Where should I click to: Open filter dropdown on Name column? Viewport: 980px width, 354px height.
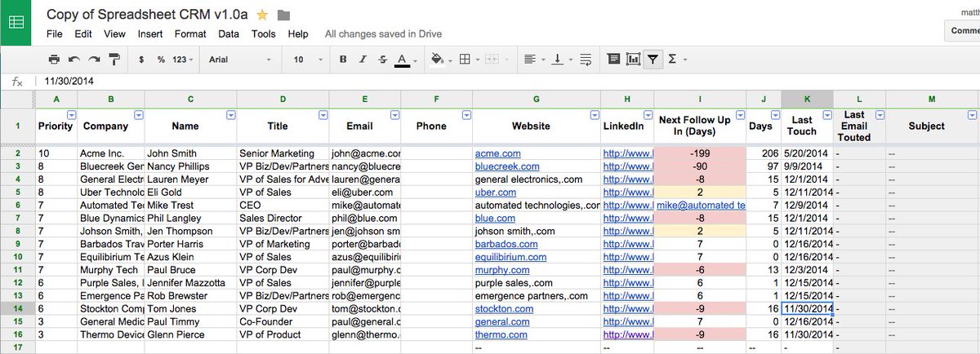pyautogui.click(x=230, y=115)
